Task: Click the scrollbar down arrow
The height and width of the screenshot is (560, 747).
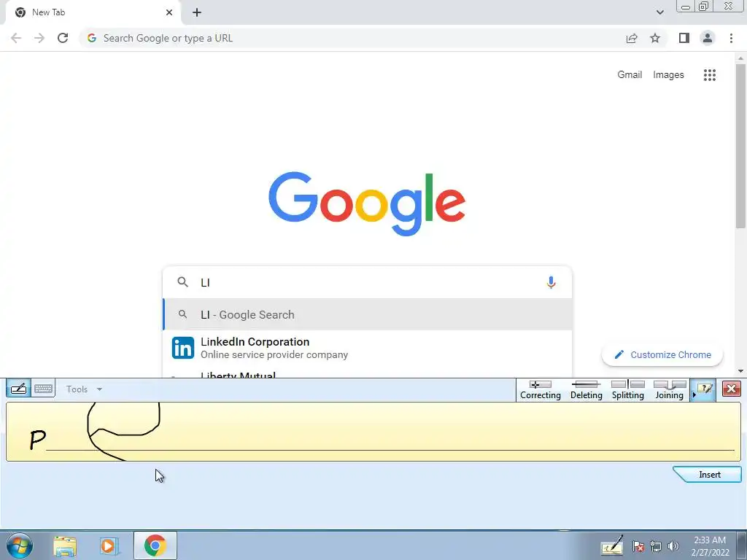Action: click(740, 371)
